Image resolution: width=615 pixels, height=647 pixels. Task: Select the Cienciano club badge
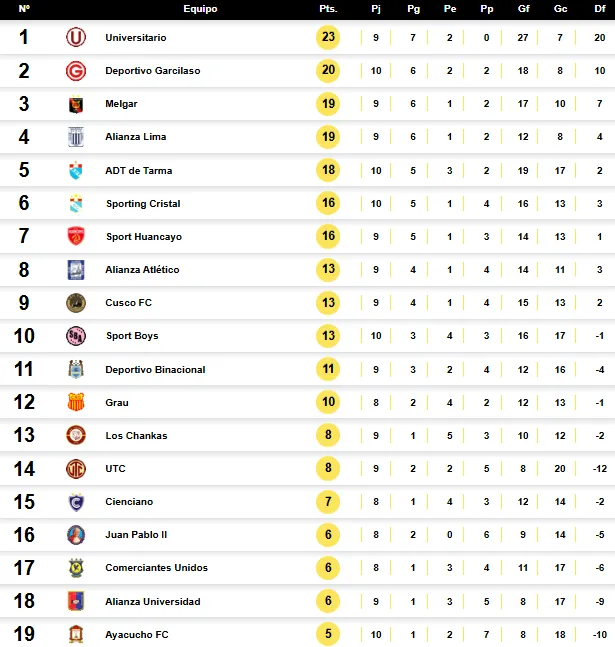coord(76,502)
